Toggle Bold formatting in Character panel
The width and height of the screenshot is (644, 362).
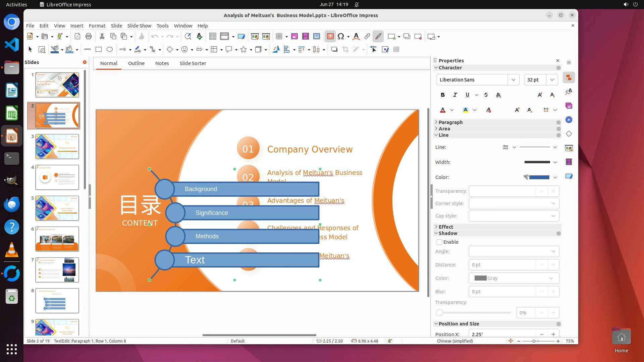click(443, 95)
